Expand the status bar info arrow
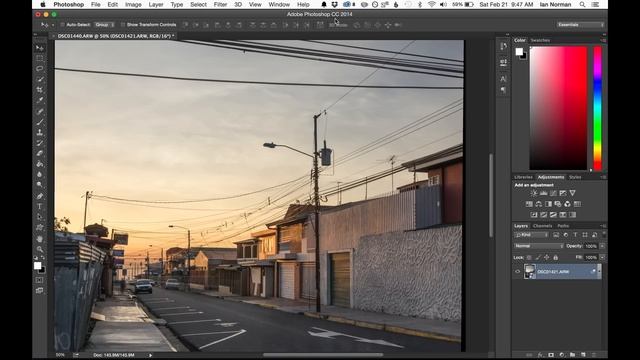The height and width of the screenshot is (360, 640). 151,356
